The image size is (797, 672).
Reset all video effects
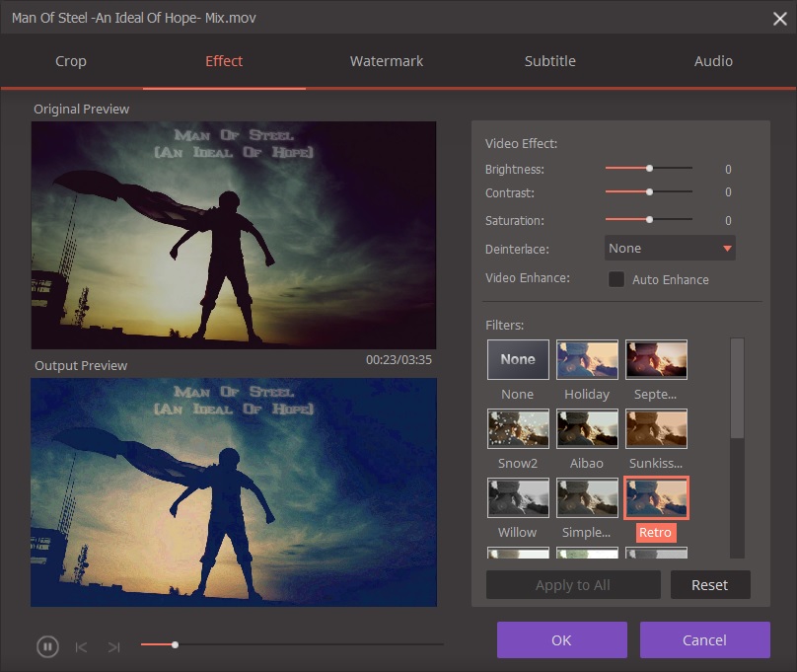[710, 585]
